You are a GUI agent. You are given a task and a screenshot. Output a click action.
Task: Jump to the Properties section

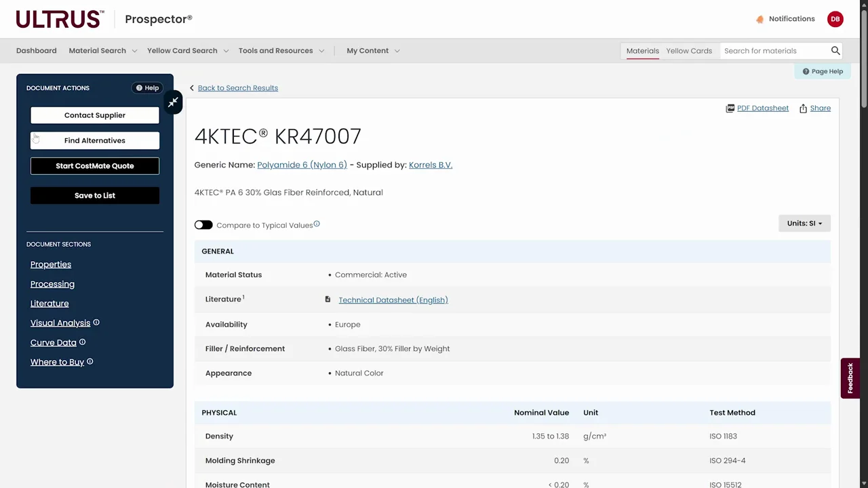point(51,264)
